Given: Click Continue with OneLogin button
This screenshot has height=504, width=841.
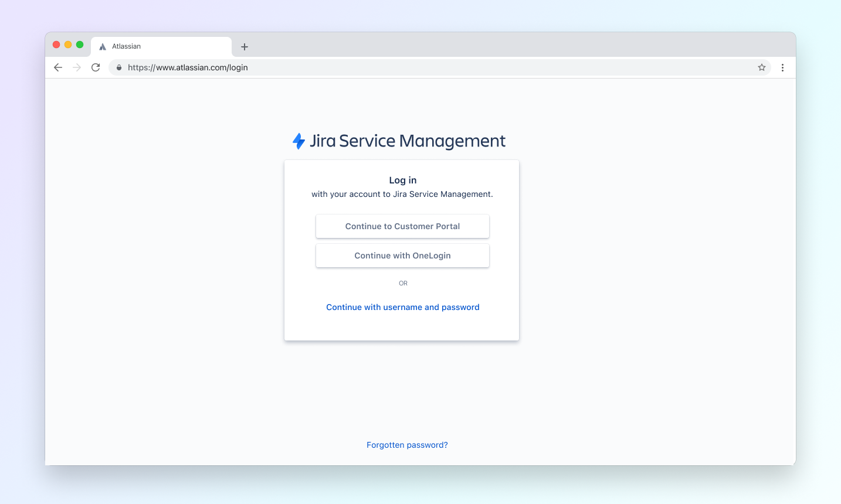Looking at the screenshot, I should pos(402,256).
